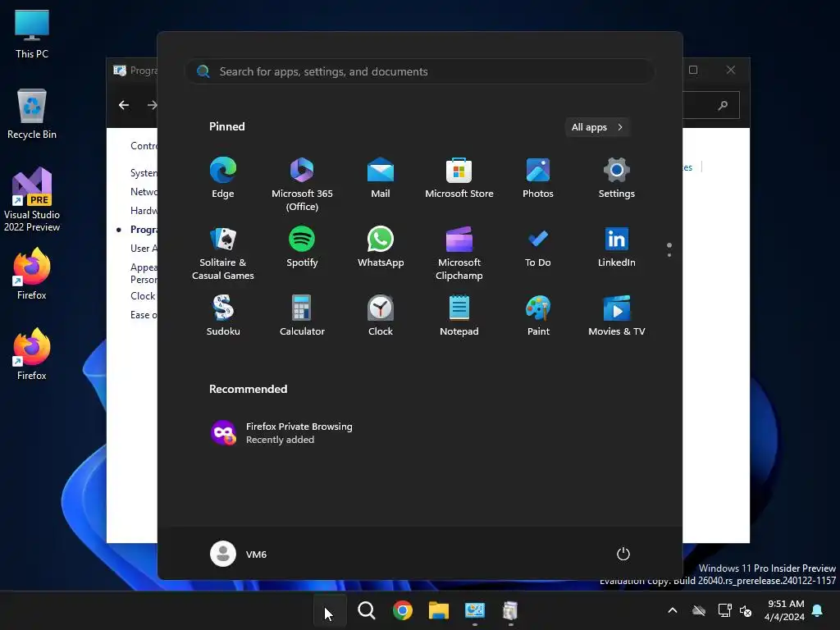Image resolution: width=840 pixels, height=630 pixels.
Task: Launch Notepad
Action: pos(459,316)
